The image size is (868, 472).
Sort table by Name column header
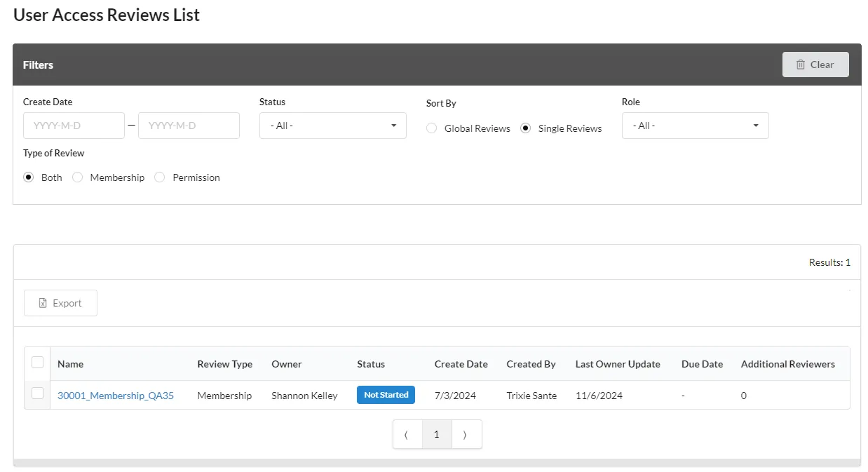pos(70,364)
